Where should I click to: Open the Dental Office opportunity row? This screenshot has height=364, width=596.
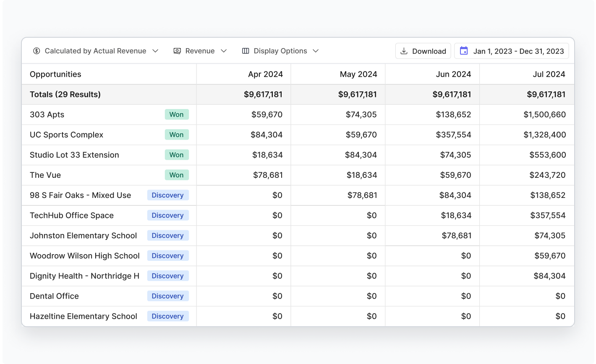pos(54,296)
